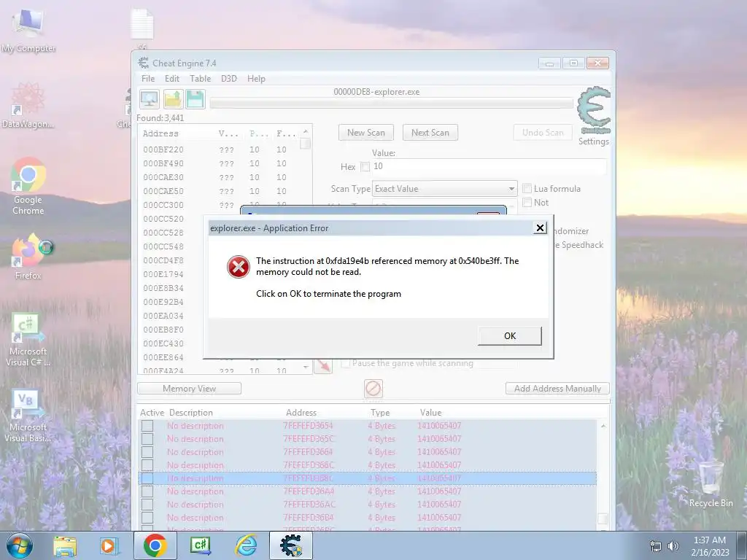
Task: Click the Undo Scan button
Action: (543, 133)
